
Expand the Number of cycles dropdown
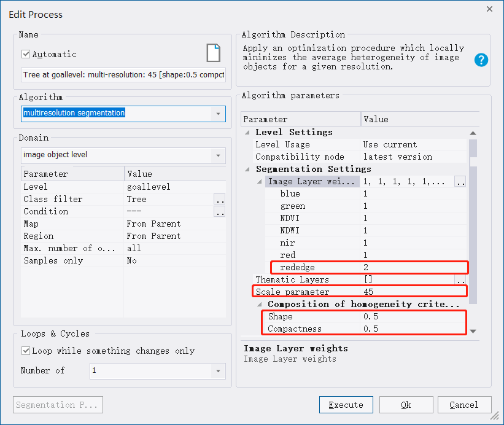tap(218, 371)
